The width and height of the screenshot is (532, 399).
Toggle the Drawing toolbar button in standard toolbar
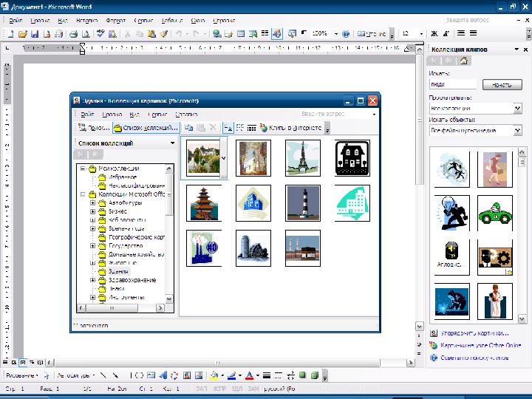[277, 33]
